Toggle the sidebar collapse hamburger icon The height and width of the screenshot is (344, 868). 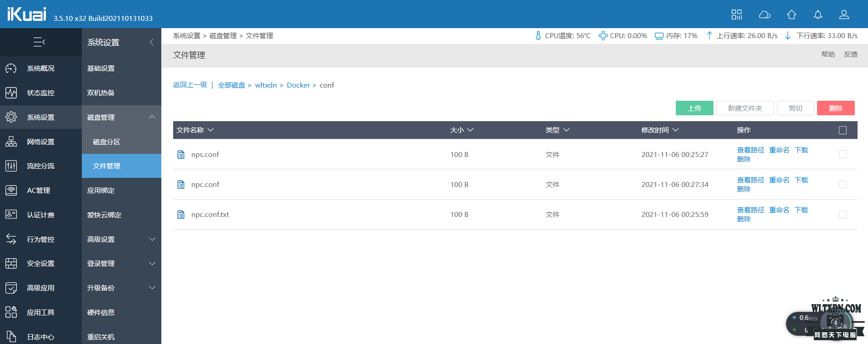pos(39,42)
